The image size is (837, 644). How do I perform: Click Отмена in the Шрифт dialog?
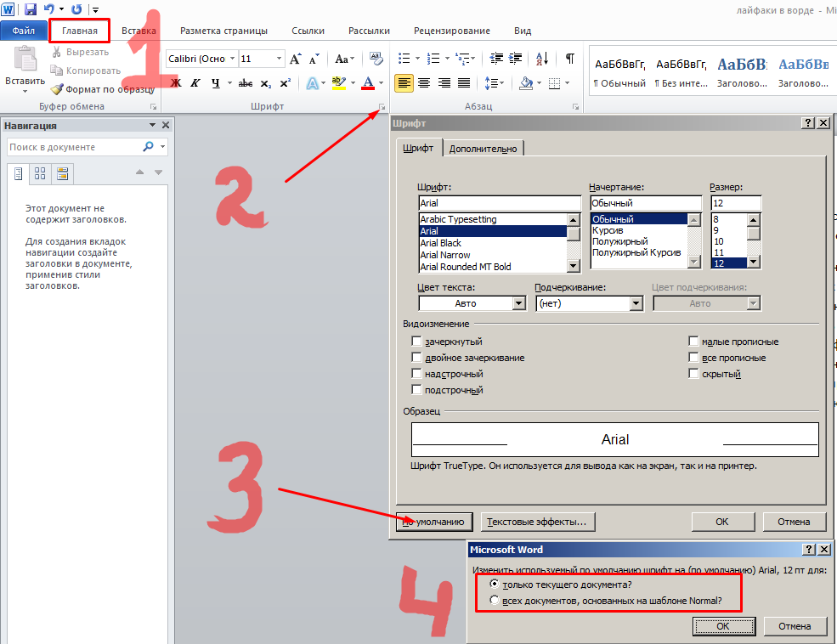tap(794, 522)
